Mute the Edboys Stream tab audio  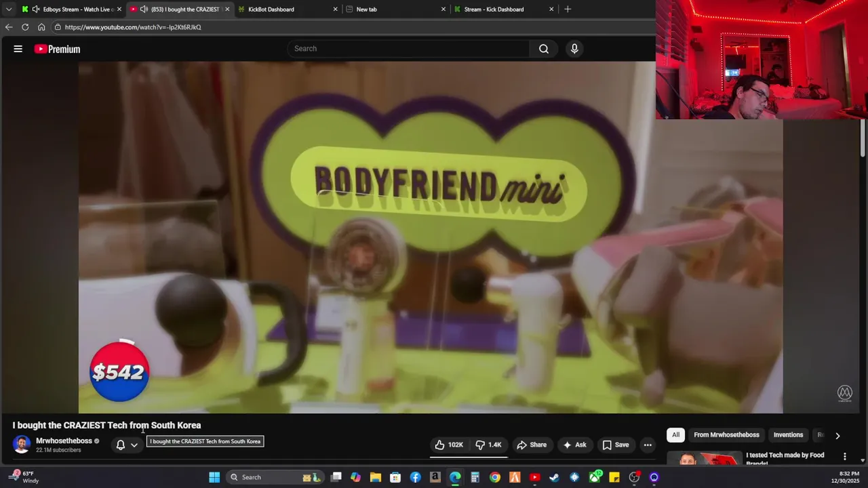pyautogui.click(x=35, y=9)
